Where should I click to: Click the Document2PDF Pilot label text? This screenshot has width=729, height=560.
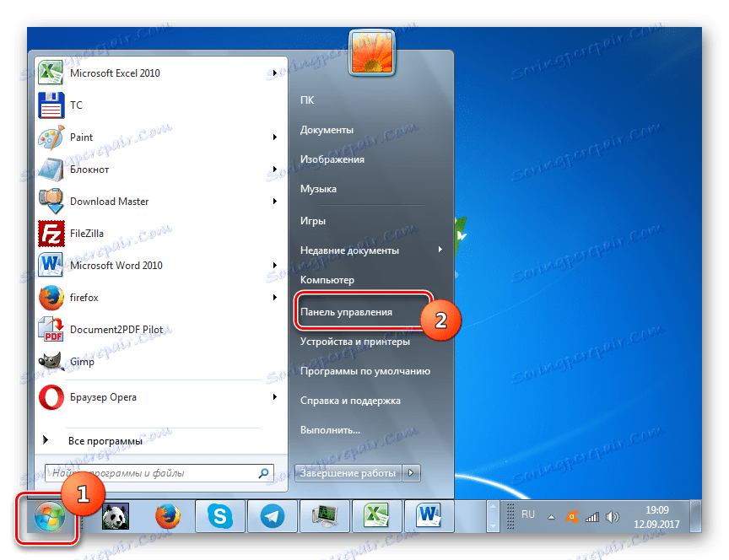[x=116, y=330]
